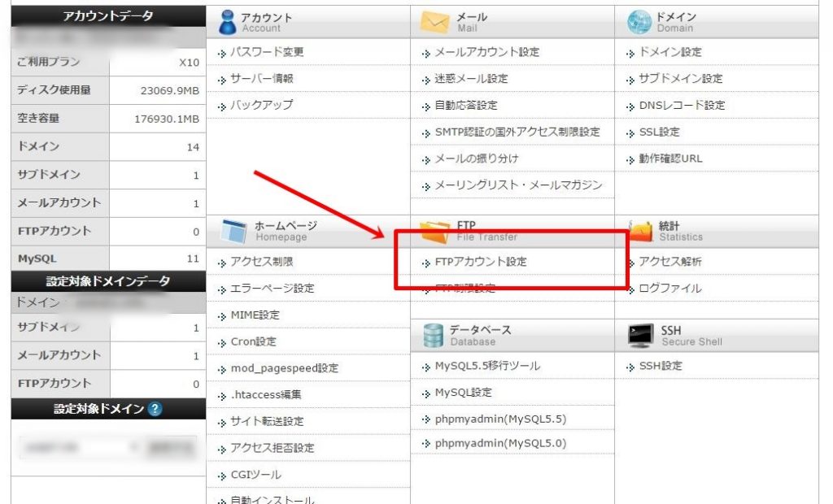Image resolution: width=833 pixels, height=504 pixels.
Task: Open DNSレコード設定
Action: click(x=682, y=105)
